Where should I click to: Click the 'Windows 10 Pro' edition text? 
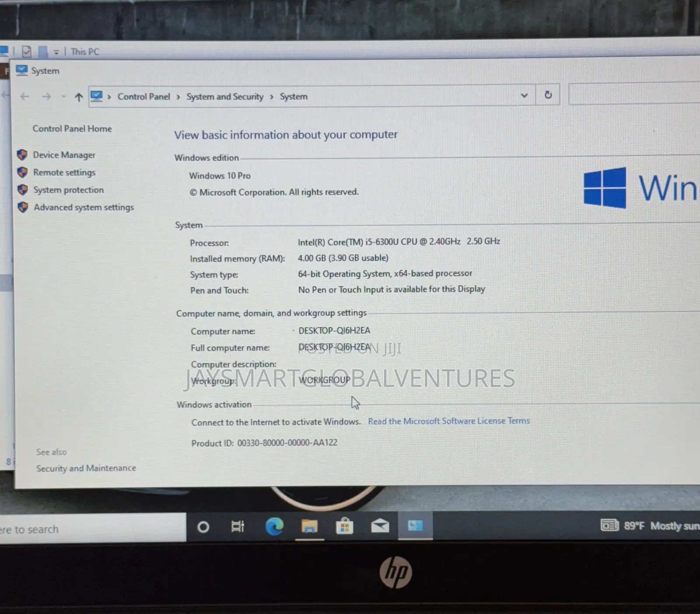point(220,175)
